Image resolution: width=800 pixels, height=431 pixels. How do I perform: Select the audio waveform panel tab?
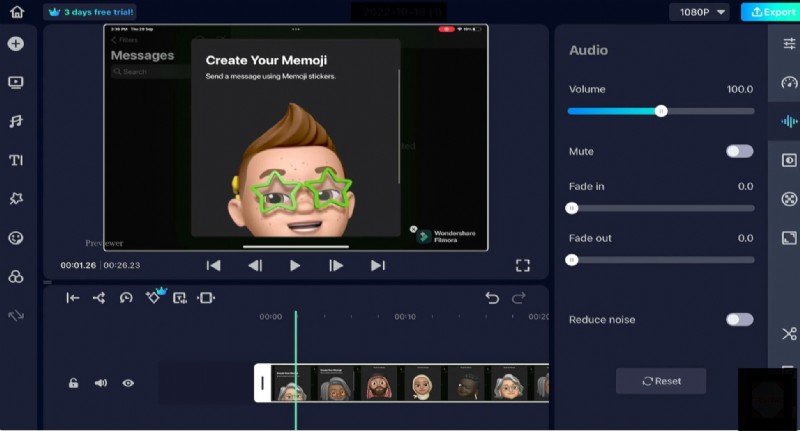tap(789, 121)
